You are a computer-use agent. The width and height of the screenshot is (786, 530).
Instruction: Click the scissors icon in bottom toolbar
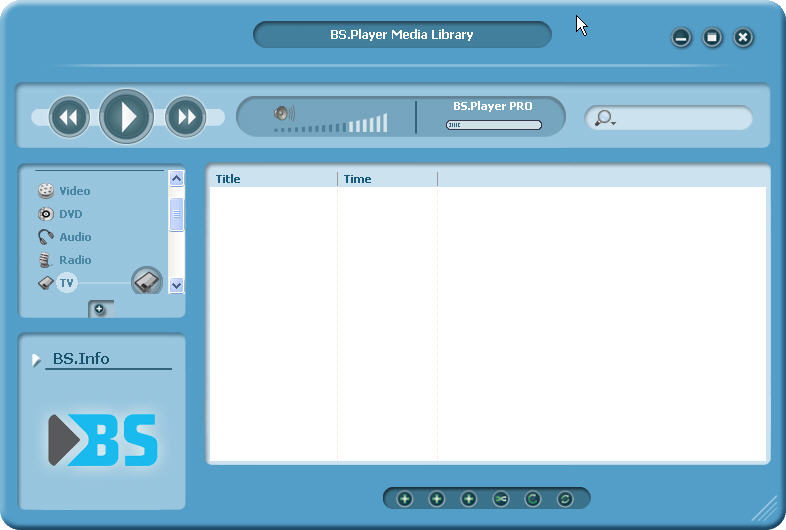[500, 498]
